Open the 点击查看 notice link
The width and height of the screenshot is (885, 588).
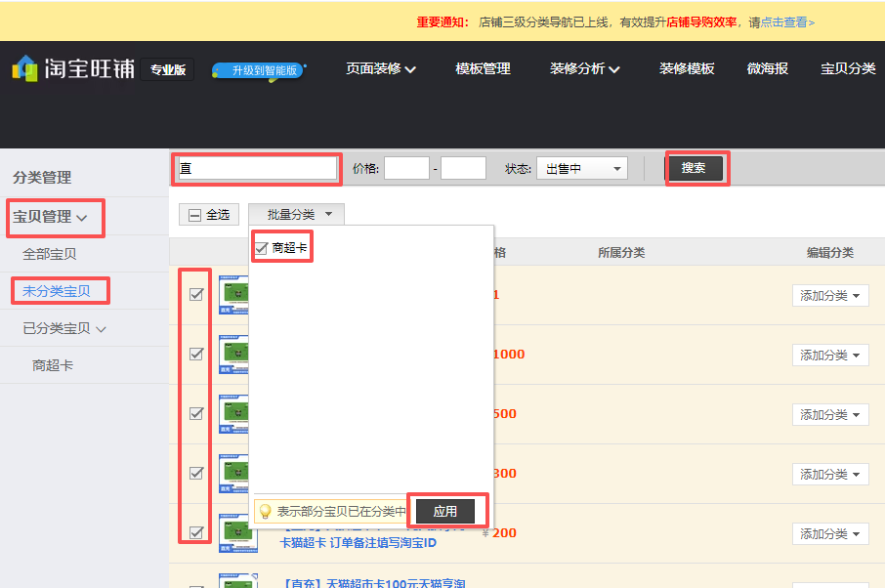[x=787, y=21]
